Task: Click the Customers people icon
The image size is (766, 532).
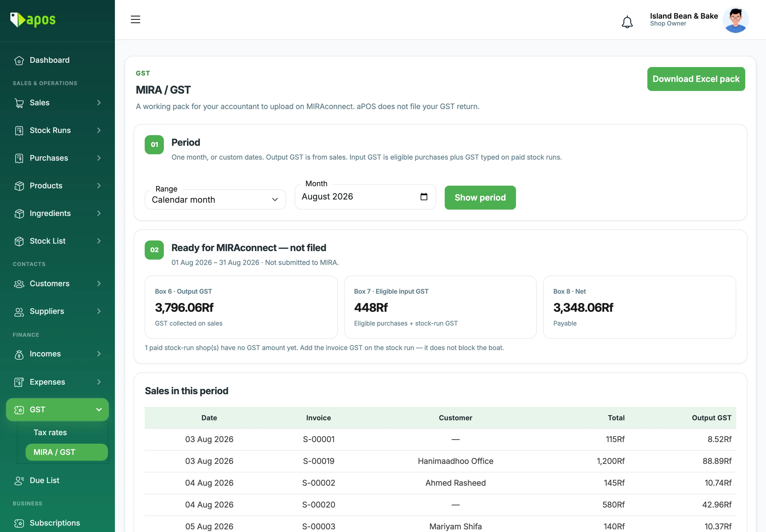Action: (19, 284)
